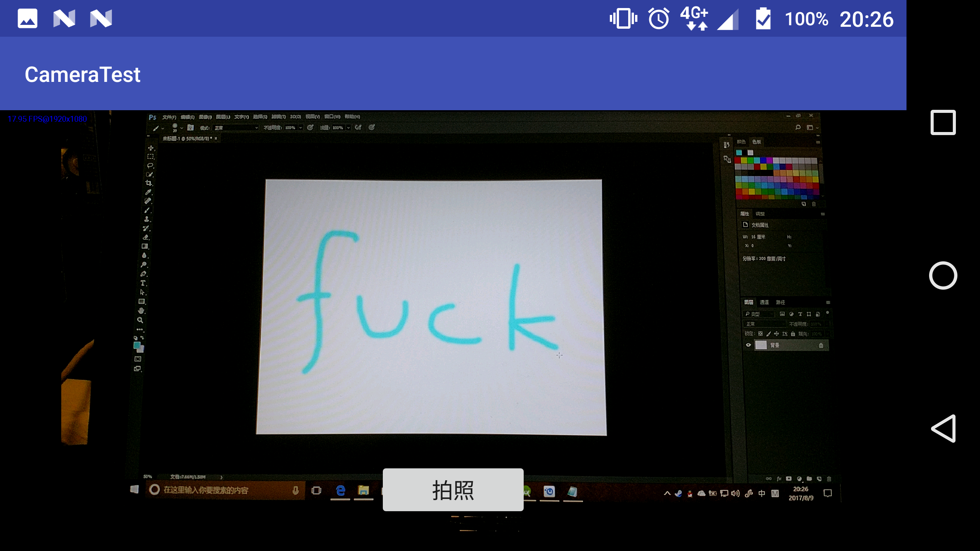Select the Healing Brush tool
The width and height of the screenshot is (980, 551).
coord(148,201)
